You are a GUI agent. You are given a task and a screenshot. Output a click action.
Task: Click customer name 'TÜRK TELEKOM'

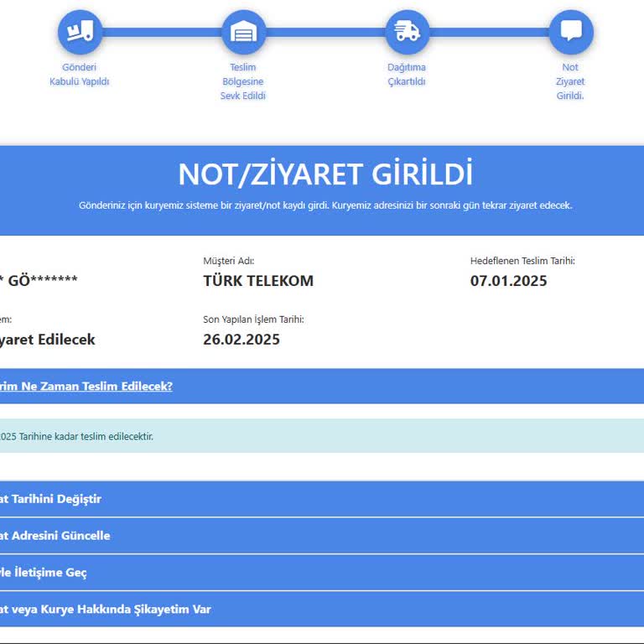258,281
